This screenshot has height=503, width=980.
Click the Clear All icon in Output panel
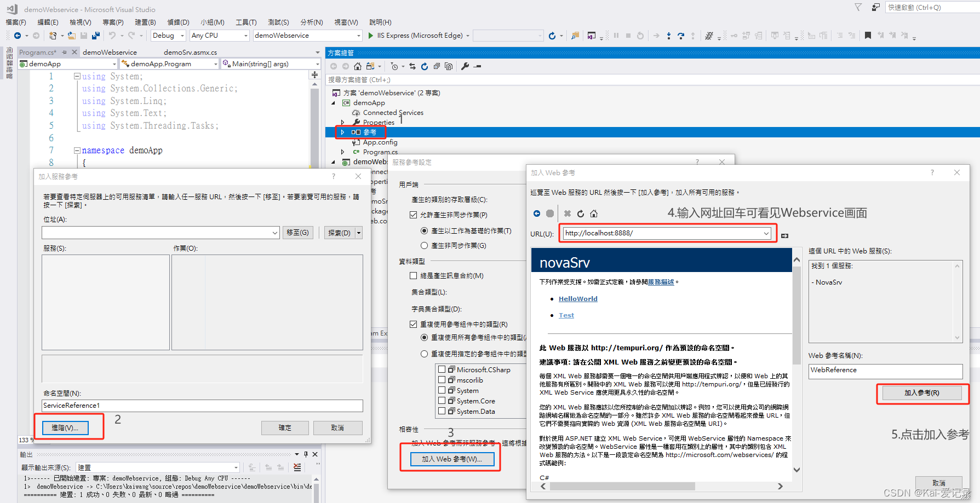[297, 467]
